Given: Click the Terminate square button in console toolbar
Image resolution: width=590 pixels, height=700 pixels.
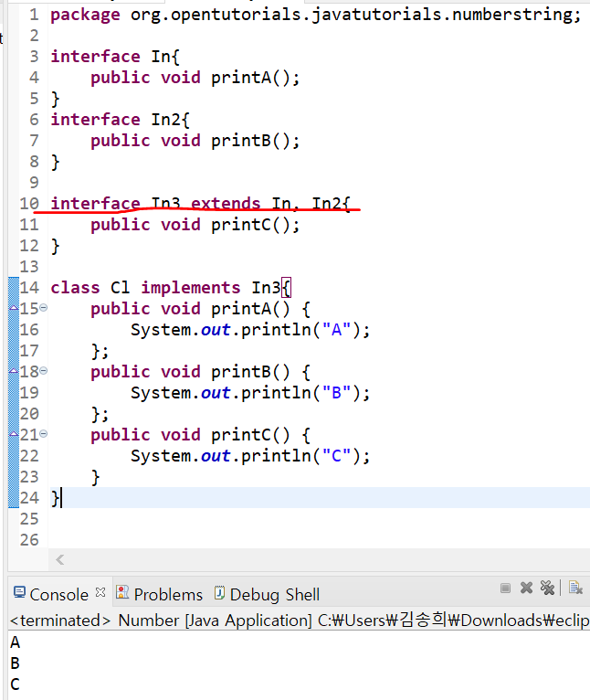Looking at the screenshot, I should coord(505,588).
